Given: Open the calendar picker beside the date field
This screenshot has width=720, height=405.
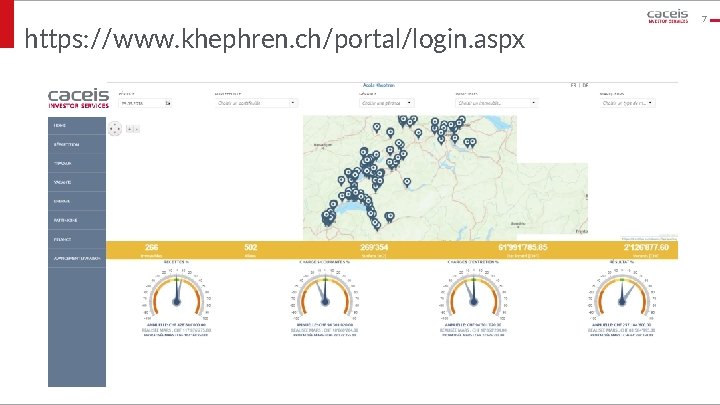Looking at the screenshot, I should [x=168, y=103].
